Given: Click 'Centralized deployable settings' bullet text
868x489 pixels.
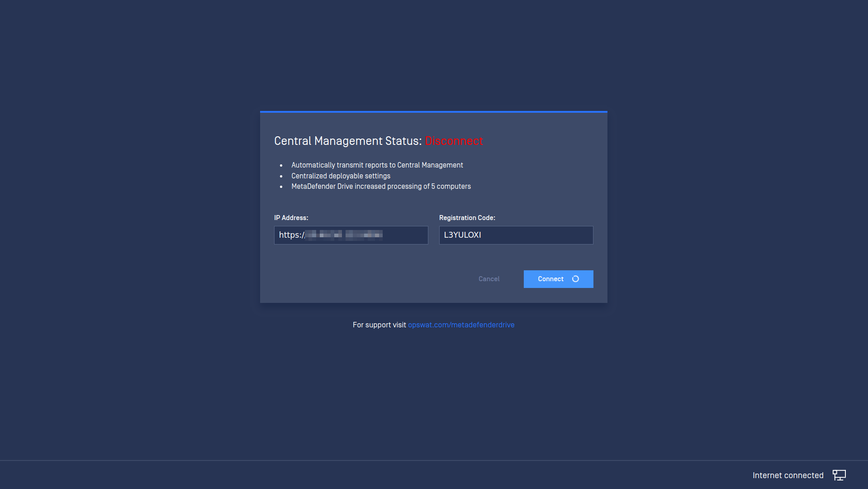Looking at the screenshot, I should coord(341,176).
